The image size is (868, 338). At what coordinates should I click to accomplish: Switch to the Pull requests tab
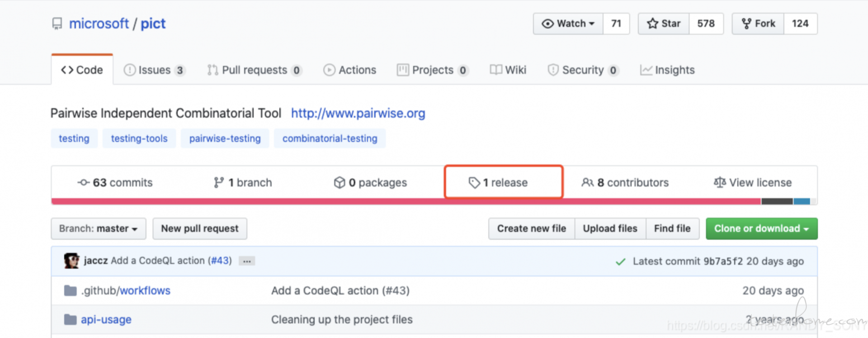(x=255, y=70)
